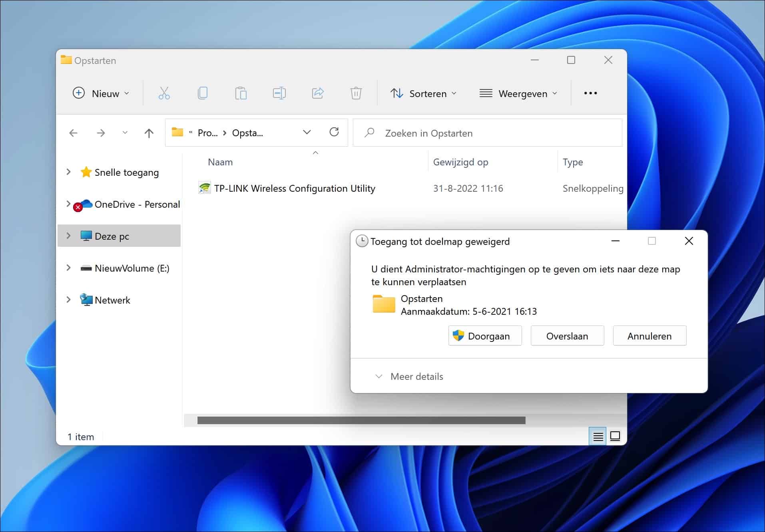
Task: Click the Paste icon in the toolbar
Action: tap(241, 93)
